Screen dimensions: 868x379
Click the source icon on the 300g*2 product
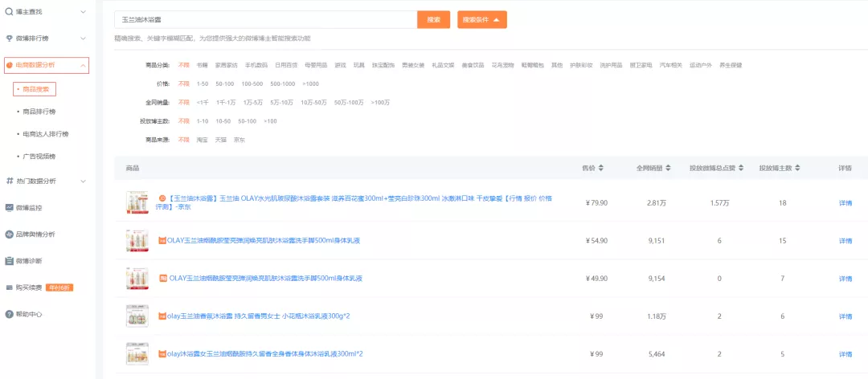pyautogui.click(x=162, y=316)
